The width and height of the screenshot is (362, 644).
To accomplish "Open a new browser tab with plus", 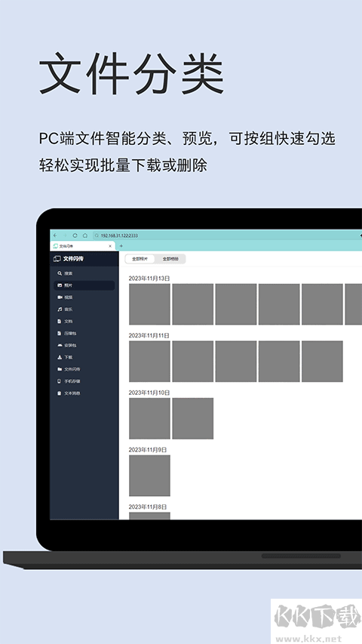I will [x=121, y=246].
